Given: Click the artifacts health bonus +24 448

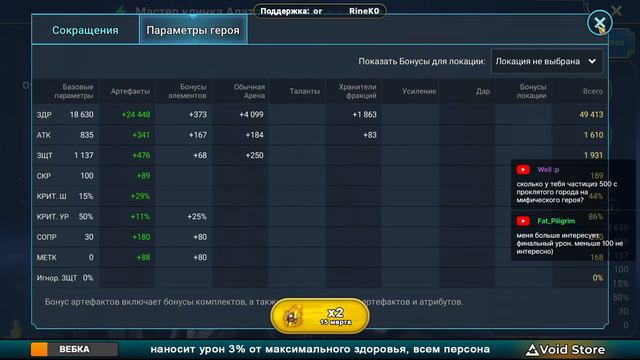Looking at the screenshot, I should [136, 115].
